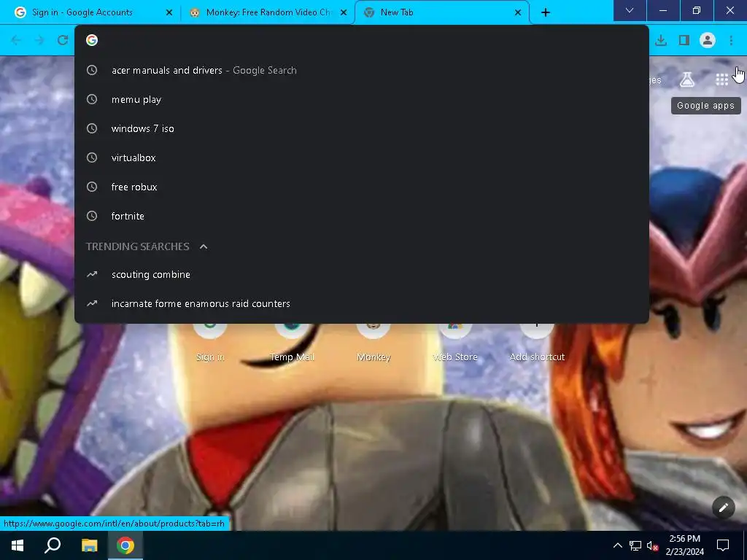Choose 'virtualbox' history suggestion
747x560 pixels.
pyautogui.click(x=362, y=157)
